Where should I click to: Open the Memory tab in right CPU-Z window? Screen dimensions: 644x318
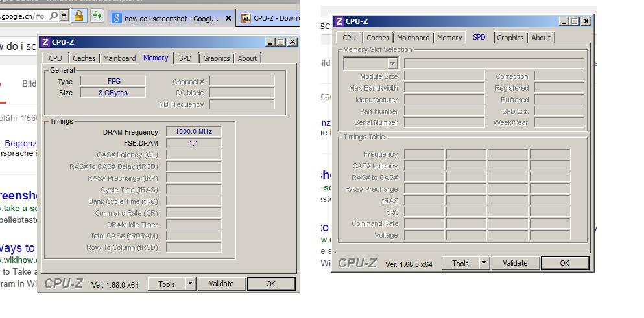(449, 38)
